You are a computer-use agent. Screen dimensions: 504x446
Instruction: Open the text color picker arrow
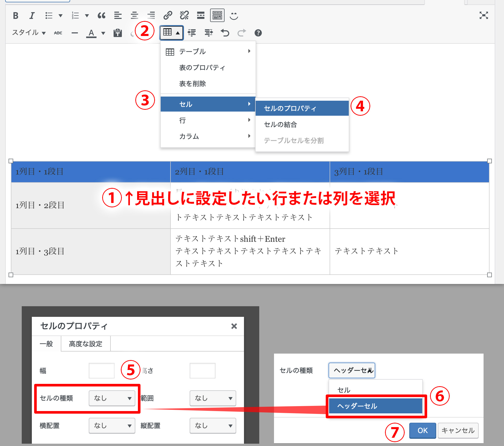[103, 33]
